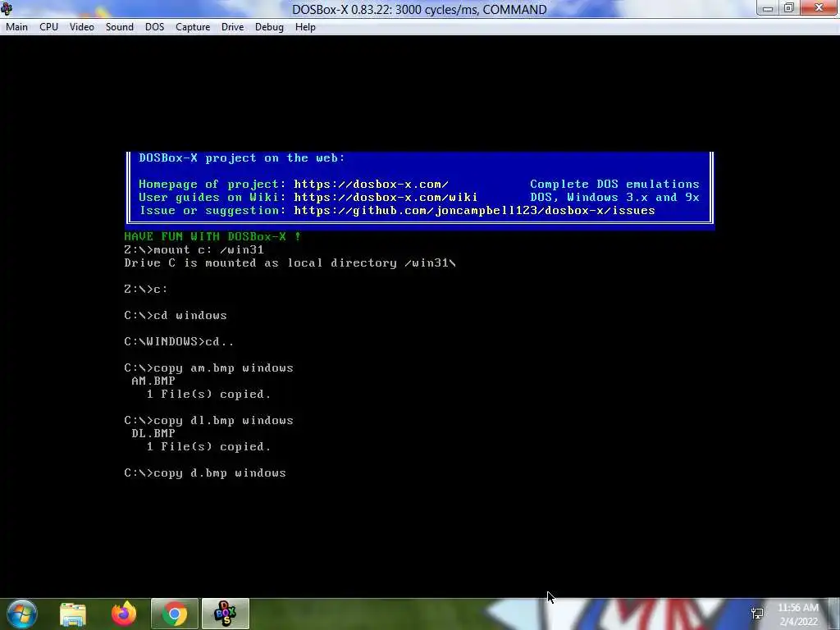Viewport: 840px width, 630px height.
Task: Open the Debug menu
Action: 269,27
